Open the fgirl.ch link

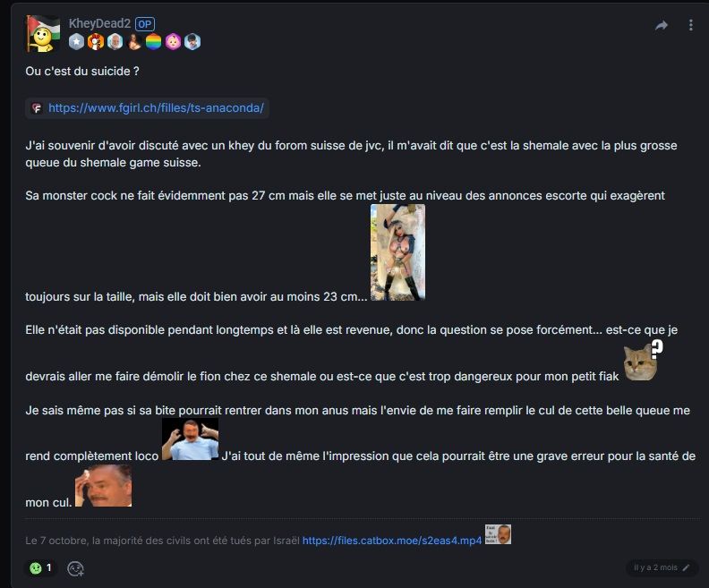coord(156,108)
